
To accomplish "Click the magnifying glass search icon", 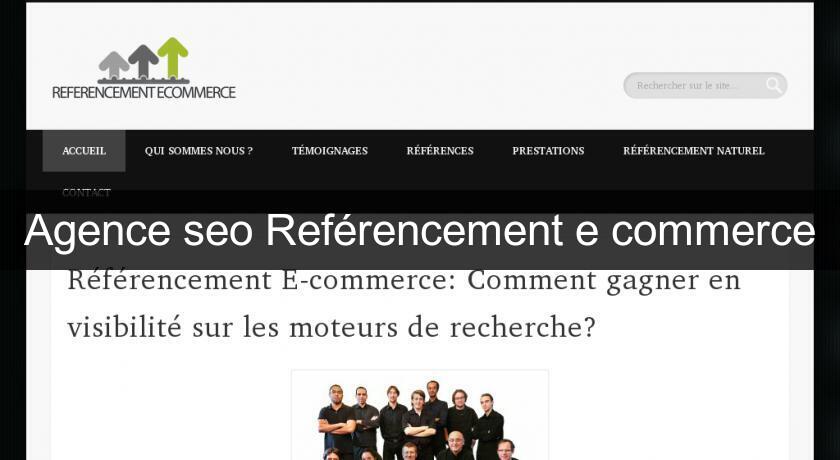I will click(773, 85).
